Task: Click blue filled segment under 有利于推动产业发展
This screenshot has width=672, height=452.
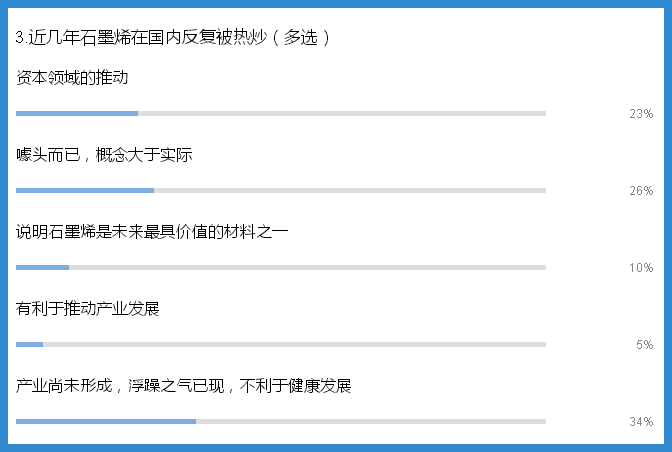Action: (29, 344)
